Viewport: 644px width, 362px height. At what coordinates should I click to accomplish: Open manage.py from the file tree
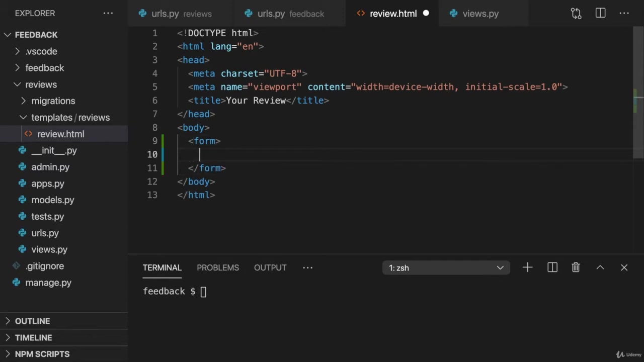coord(48,283)
